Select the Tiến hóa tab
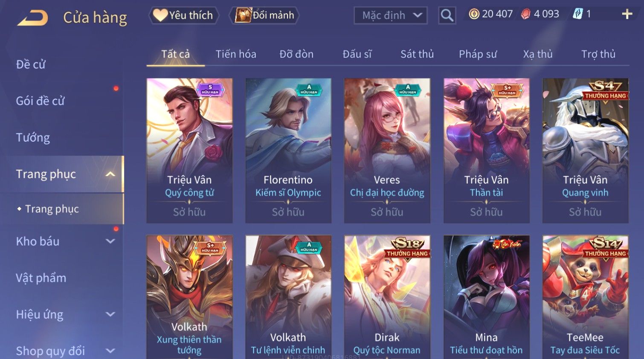Viewport: 644px width, 359px height. point(236,54)
